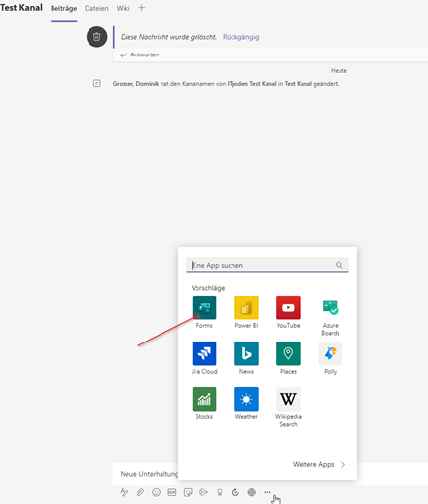Screen dimensions: 428x504
Task: Open the text formatting tool
Action: [124, 492]
